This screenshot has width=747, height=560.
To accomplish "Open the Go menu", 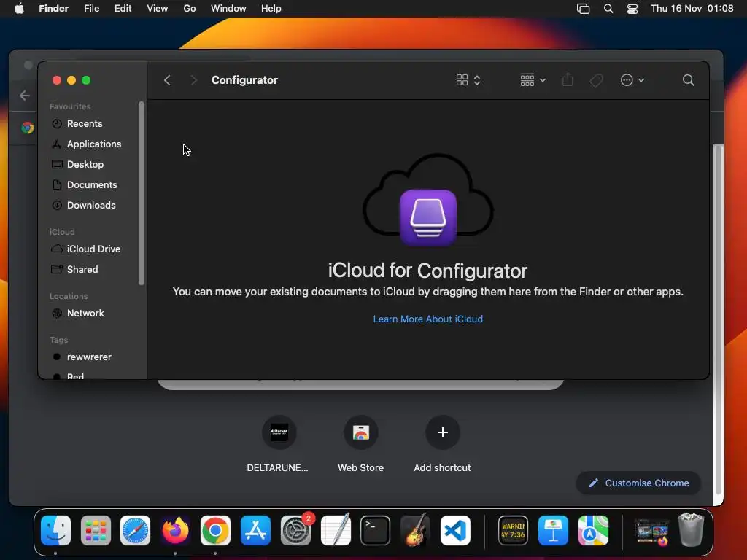I will [x=190, y=9].
